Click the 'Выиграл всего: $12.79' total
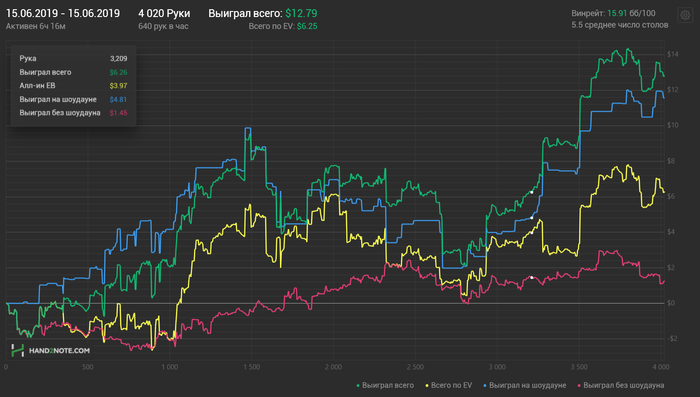This screenshot has width=700, height=397. click(x=263, y=13)
